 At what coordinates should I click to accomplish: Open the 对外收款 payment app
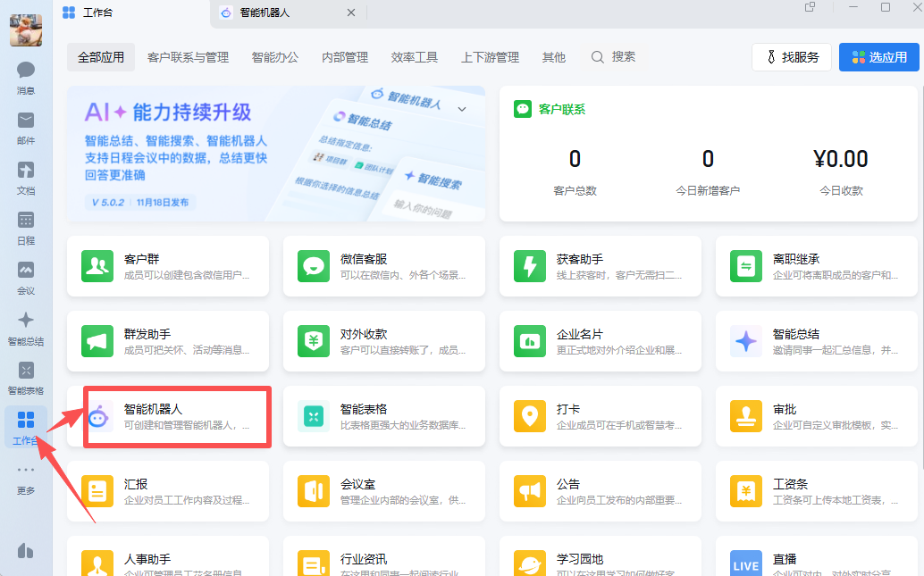coord(383,341)
